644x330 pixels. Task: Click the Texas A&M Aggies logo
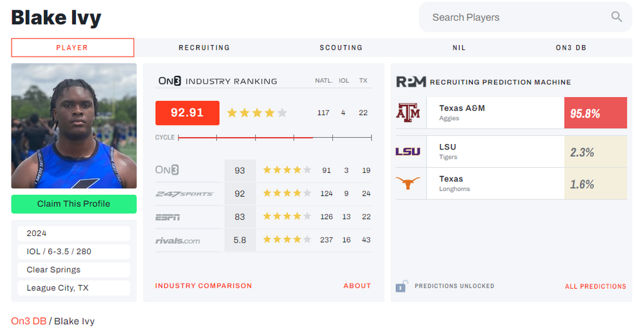click(408, 113)
